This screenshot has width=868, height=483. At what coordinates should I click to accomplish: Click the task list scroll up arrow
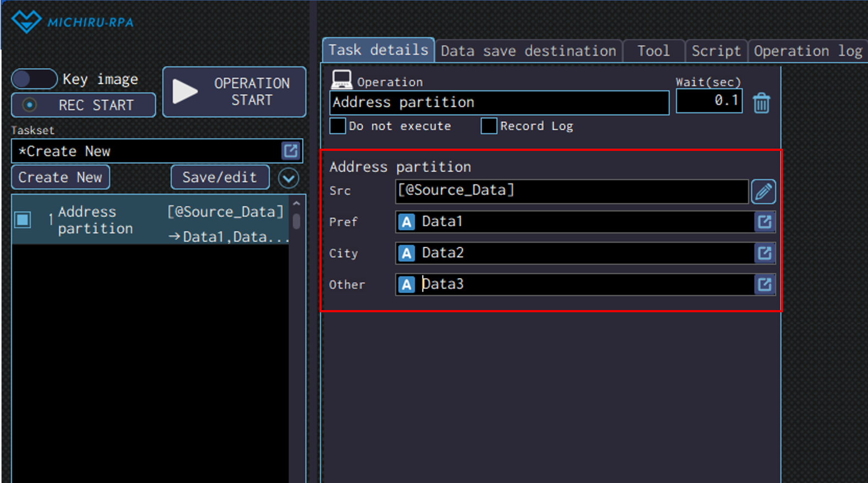click(x=296, y=204)
